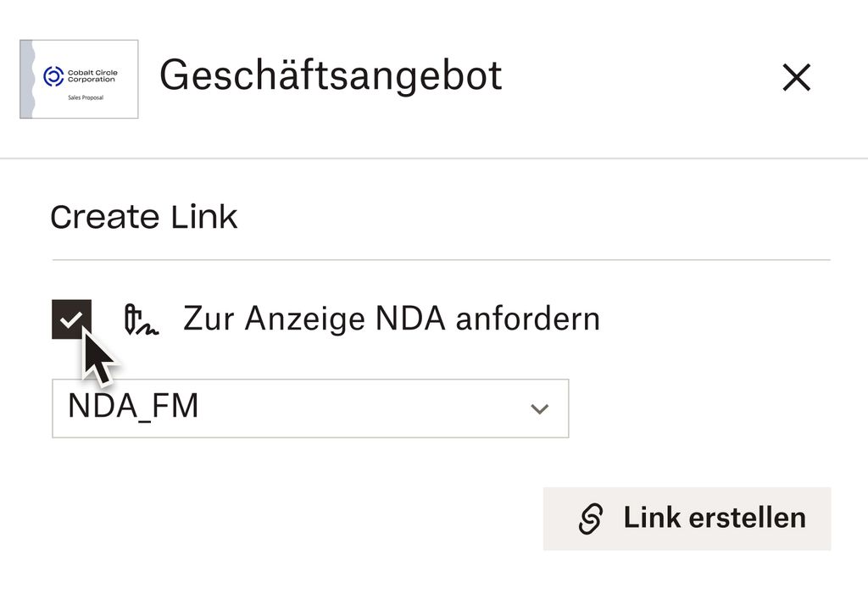Select the NDA_FM text in combo box
Screen dimensions: 868x594
[133, 408]
